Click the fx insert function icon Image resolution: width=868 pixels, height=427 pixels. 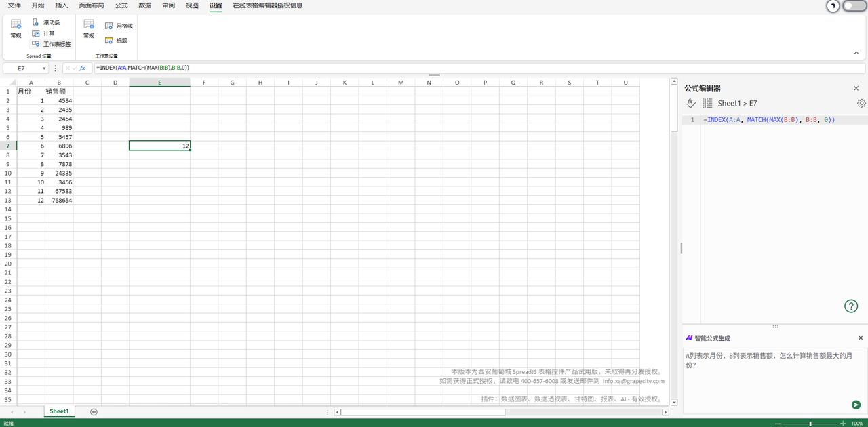point(83,68)
